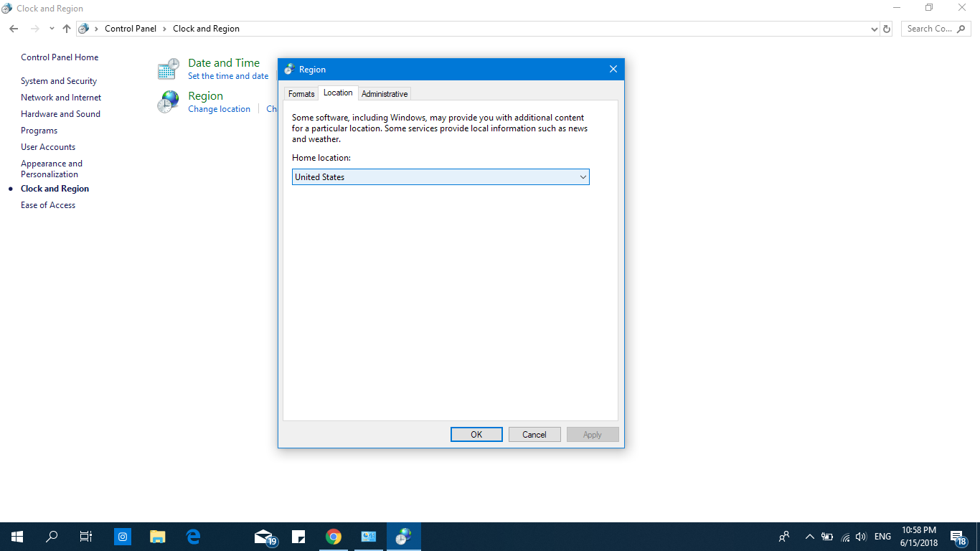Launch Microsoft Edge from the taskbar
Image resolution: width=980 pixels, height=551 pixels.
click(193, 537)
